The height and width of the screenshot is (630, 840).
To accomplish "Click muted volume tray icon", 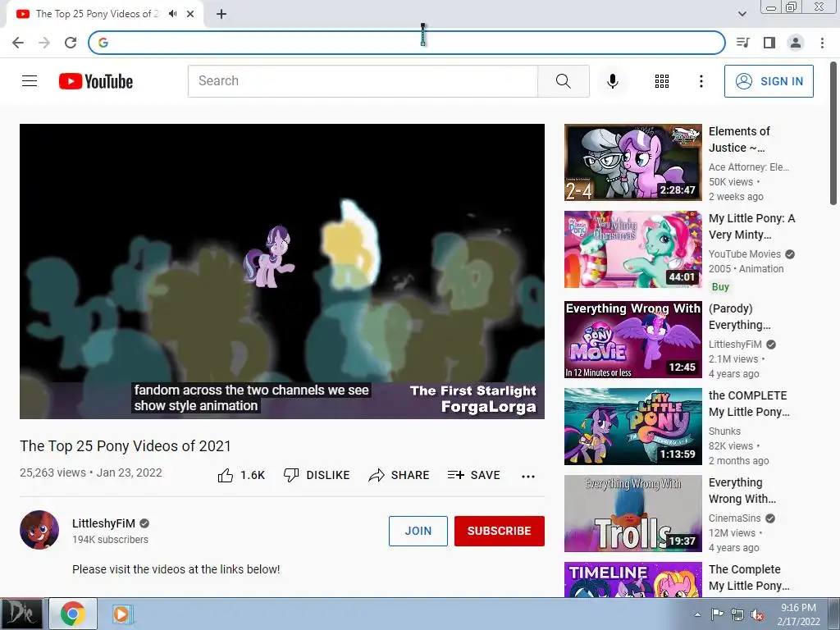I will tap(757, 614).
